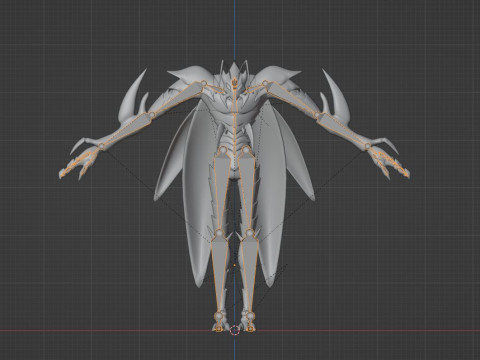Viewport: 480px width, 360px height.
Task: Click the wrist joint on the screen-left arm
Action: (101, 146)
